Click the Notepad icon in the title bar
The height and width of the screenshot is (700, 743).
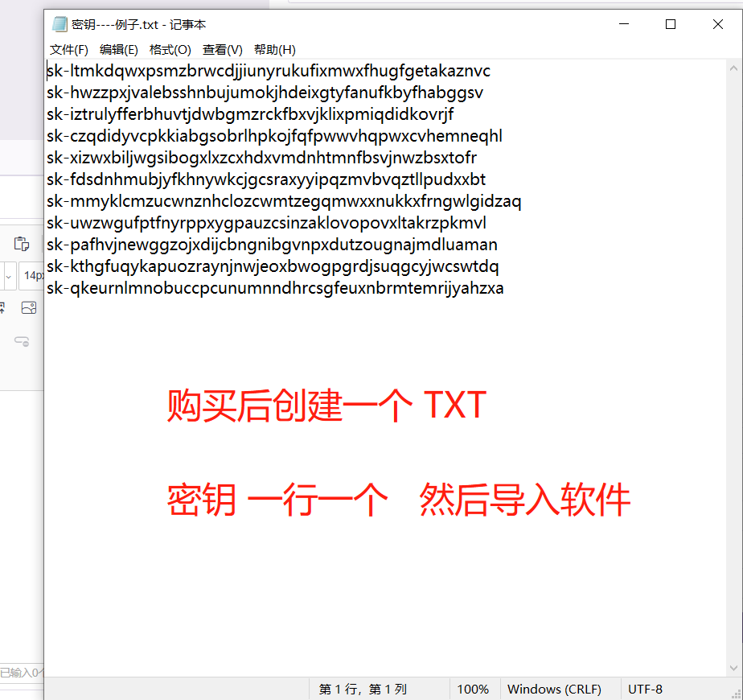pyautogui.click(x=58, y=24)
